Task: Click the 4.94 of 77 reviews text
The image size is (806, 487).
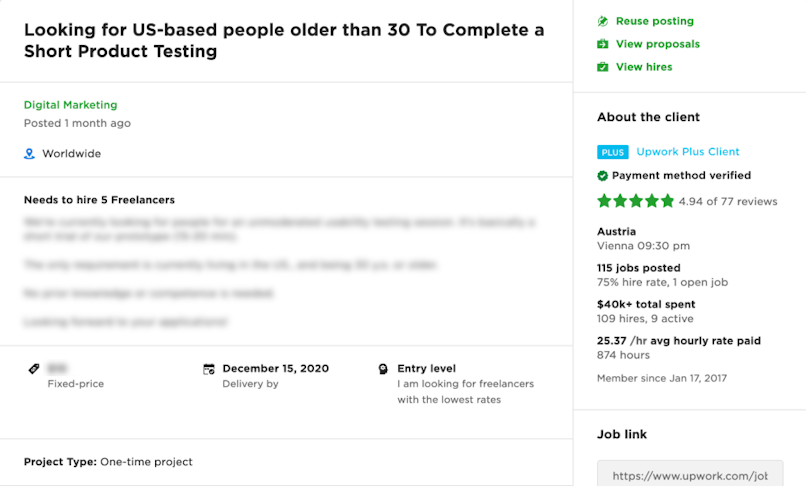Action: pyautogui.click(x=727, y=201)
